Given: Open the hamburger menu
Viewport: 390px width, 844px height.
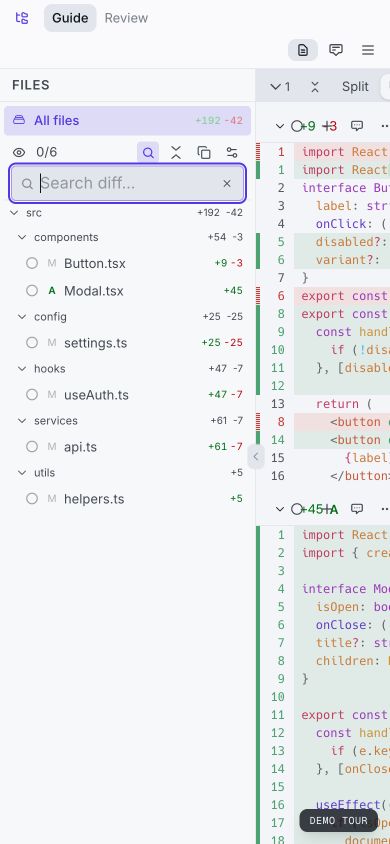Looking at the screenshot, I should click(368, 50).
